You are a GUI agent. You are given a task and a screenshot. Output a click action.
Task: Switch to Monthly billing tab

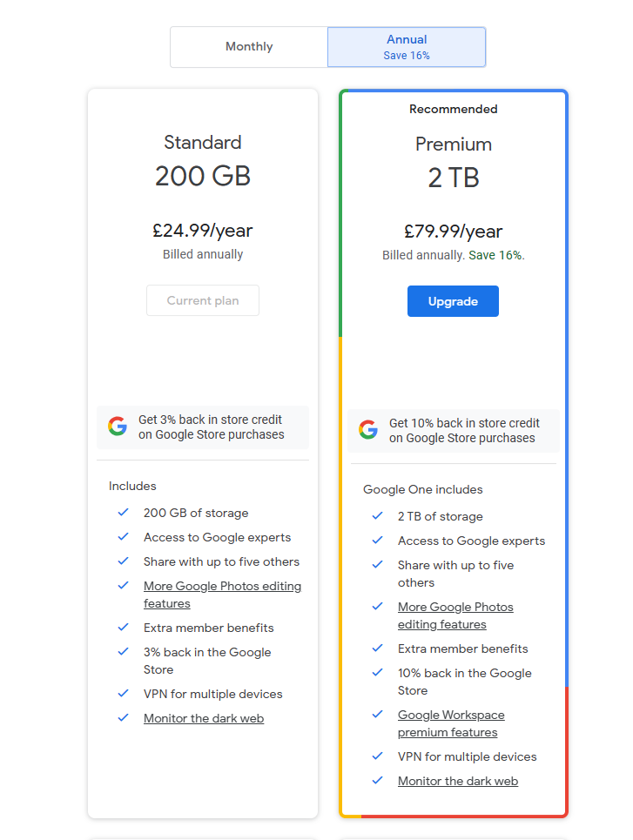click(249, 47)
